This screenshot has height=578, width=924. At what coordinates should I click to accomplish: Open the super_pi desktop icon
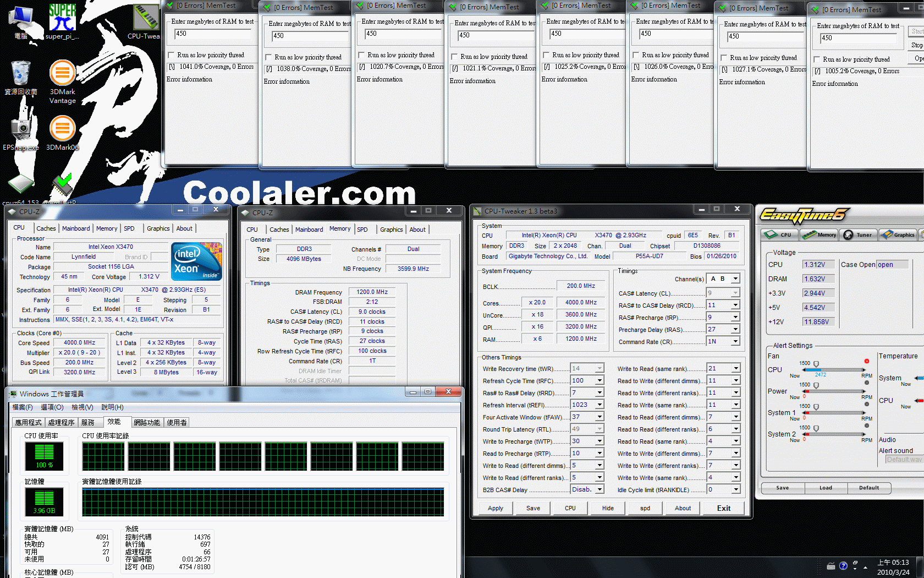pos(62,21)
